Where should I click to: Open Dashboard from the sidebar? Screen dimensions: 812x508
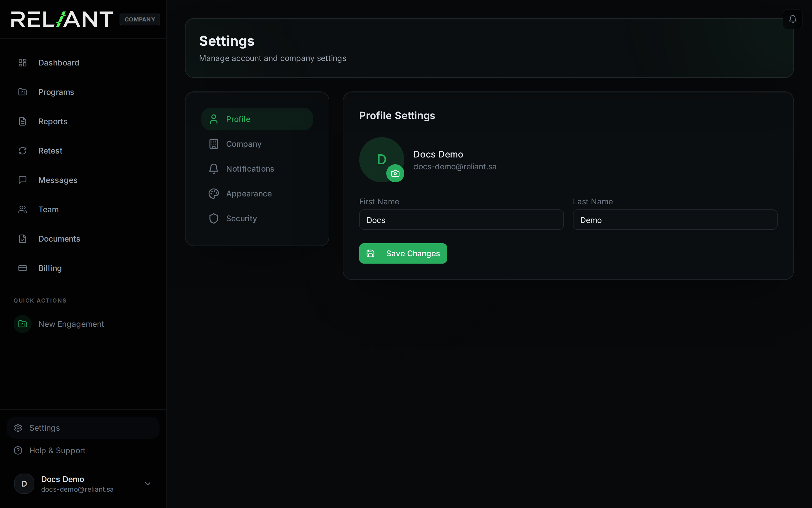click(x=83, y=63)
